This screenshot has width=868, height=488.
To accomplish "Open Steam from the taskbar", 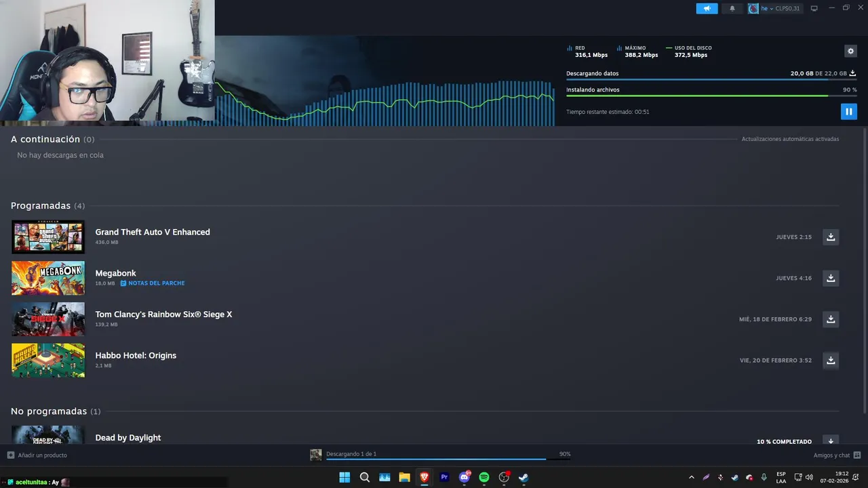I will [x=524, y=477].
